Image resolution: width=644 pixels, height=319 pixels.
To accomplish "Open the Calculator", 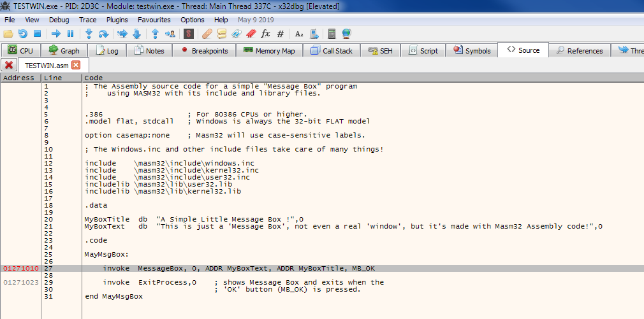I will click(332, 34).
